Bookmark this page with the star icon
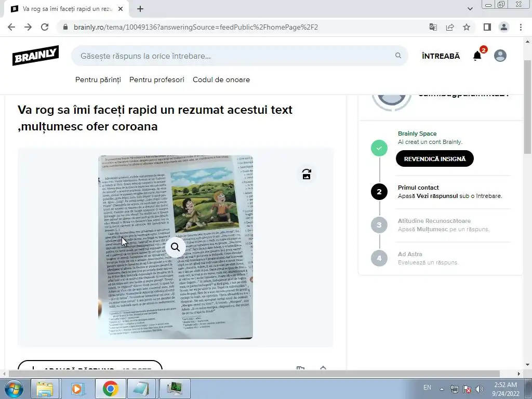Image resolution: width=532 pixels, height=399 pixels. click(x=467, y=27)
